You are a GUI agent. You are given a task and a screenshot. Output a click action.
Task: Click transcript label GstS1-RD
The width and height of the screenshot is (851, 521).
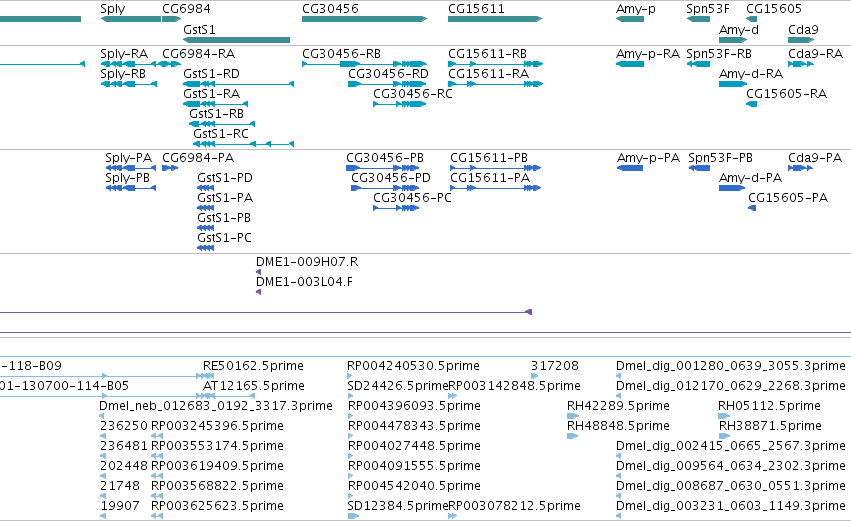pos(211,74)
